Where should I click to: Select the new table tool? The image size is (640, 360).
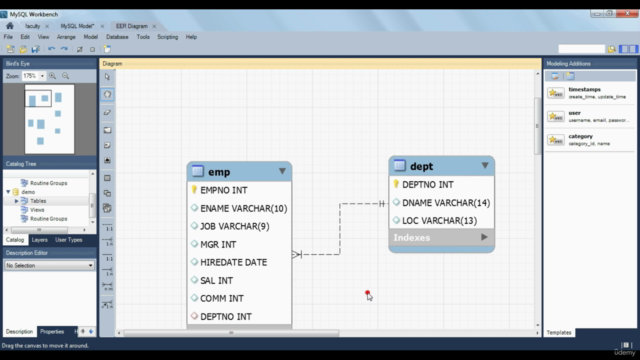pos(107,178)
